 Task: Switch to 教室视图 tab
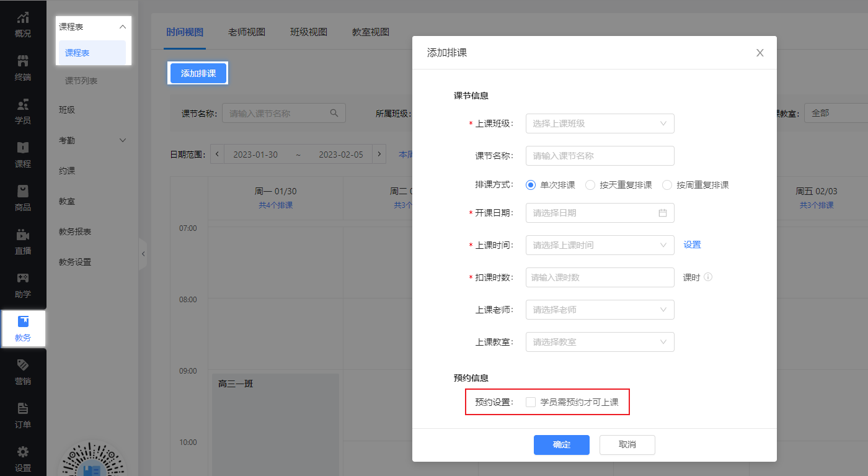(x=371, y=32)
